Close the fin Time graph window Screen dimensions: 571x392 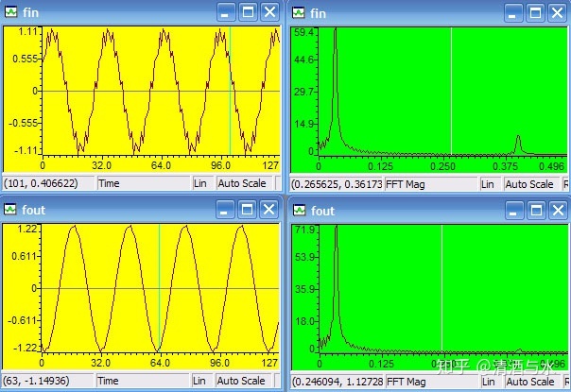tap(269, 12)
